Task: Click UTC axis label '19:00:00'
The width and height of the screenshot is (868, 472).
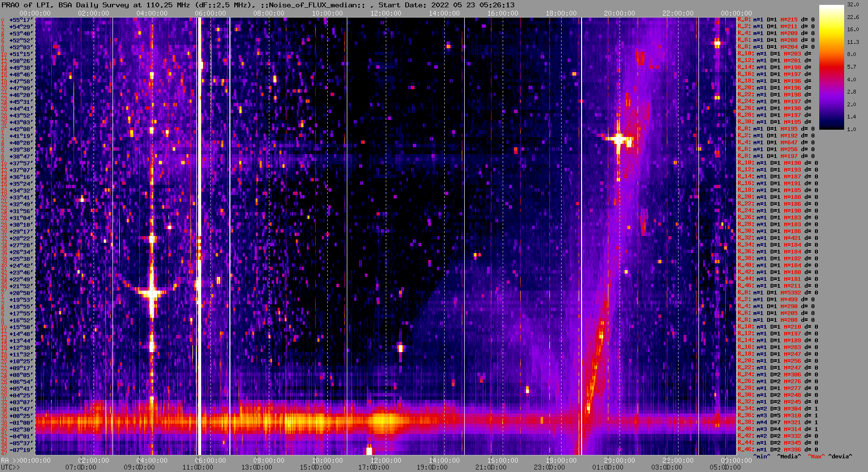Action: coord(432,467)
